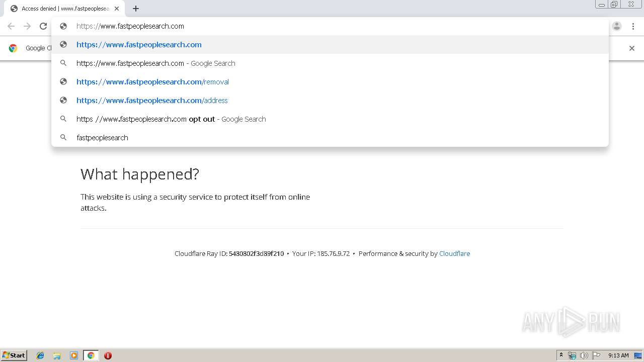Image resolution: width=644 pixels, height=362 pixels.
Task: Choose the fastpeoplesearch.com/removal suggestion
Action: click(330, 82)
